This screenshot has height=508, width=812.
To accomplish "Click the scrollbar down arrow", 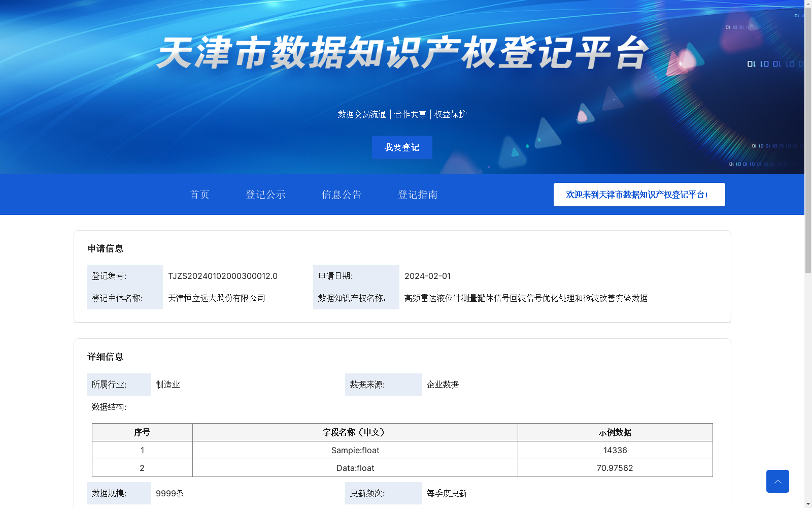I will [808, 504].
